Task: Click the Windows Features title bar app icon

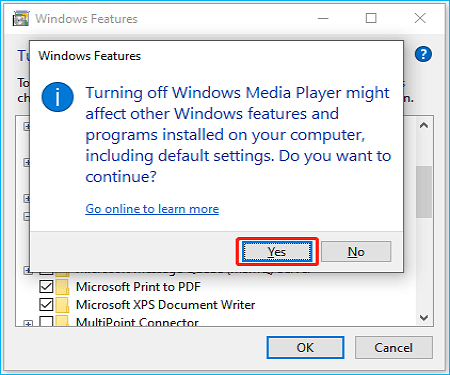Action: pos(21,18)
